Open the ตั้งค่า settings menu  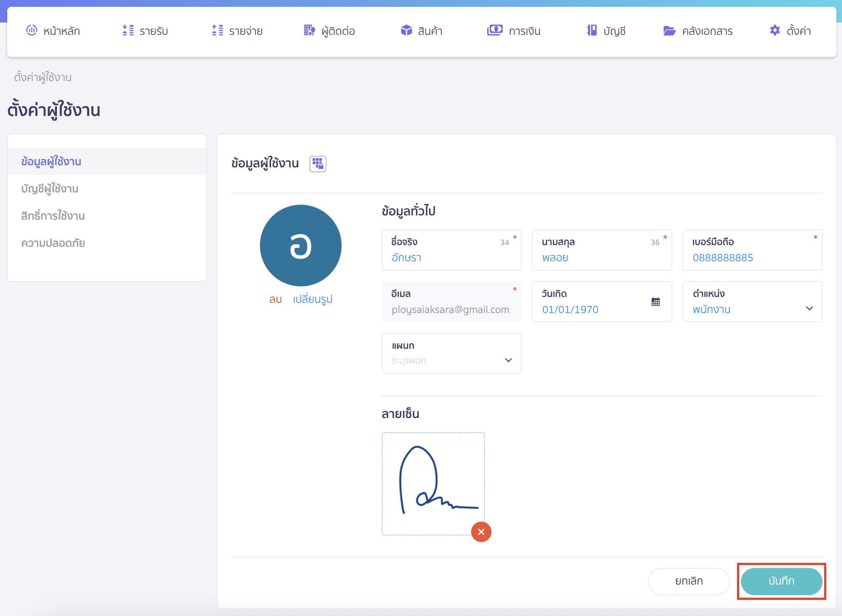[790, 31]
